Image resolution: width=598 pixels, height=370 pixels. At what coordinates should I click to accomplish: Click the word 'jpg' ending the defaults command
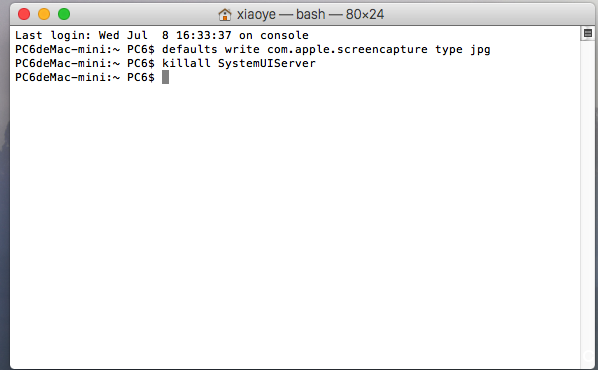(480, 50)
